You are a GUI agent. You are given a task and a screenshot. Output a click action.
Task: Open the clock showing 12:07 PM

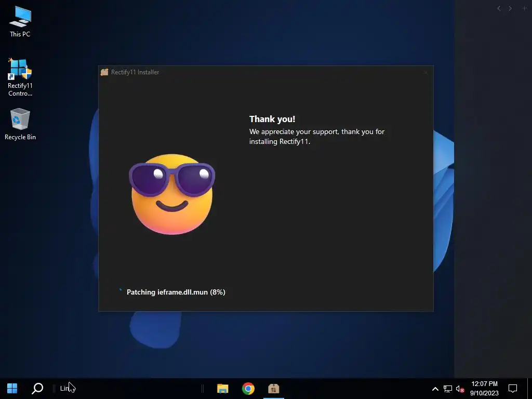pyautogui.click(x=484, y=388)
